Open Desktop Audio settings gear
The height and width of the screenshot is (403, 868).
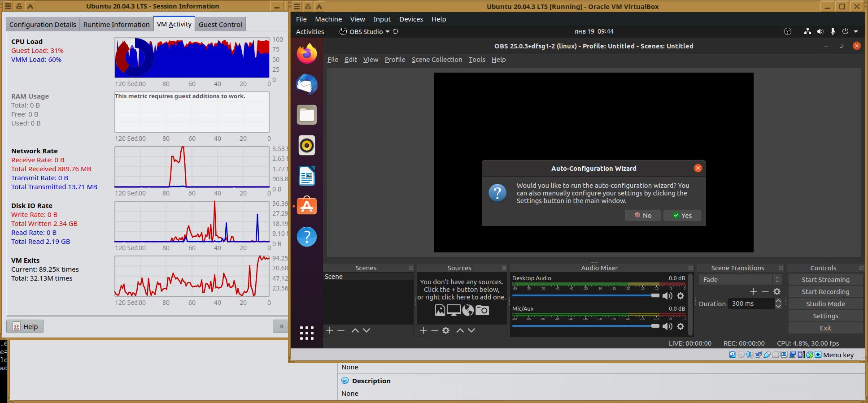[680, 296]
